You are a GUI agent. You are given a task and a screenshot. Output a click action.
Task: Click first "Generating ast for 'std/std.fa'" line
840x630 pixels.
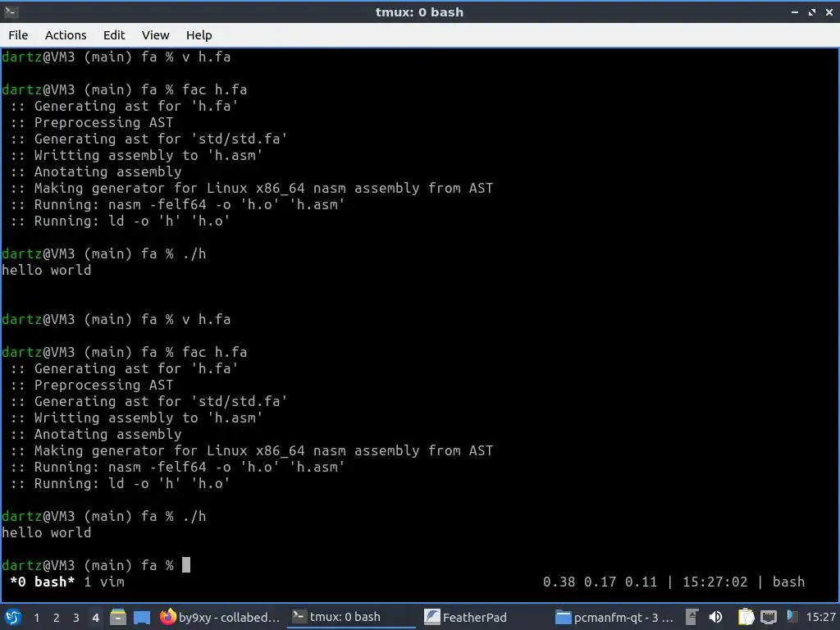(148, 139)
